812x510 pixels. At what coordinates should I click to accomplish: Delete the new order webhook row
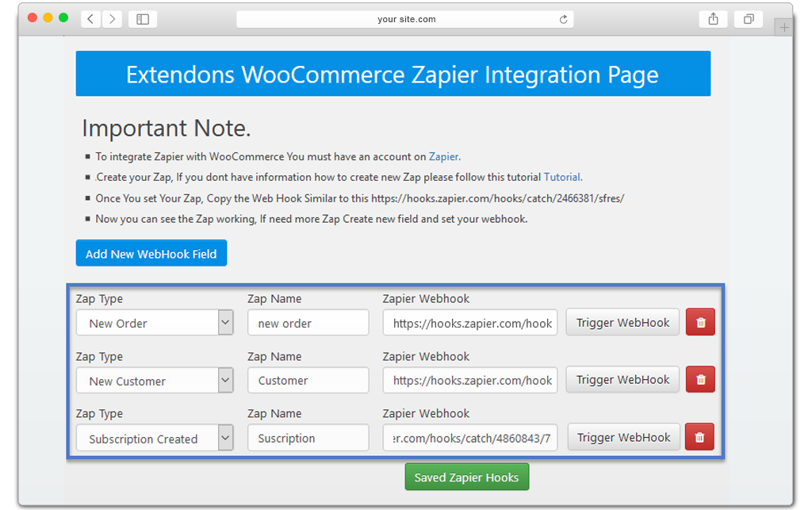coord(701,322)
